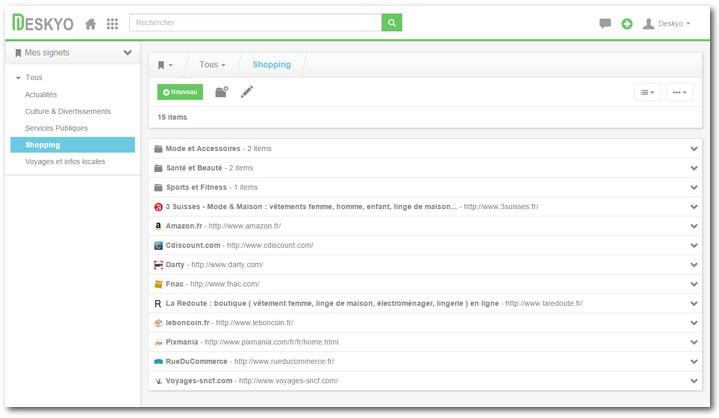Click the Cdiscount favicon
Image resolution: width=719 pixels, height=418 pixels.
(158, 246)
